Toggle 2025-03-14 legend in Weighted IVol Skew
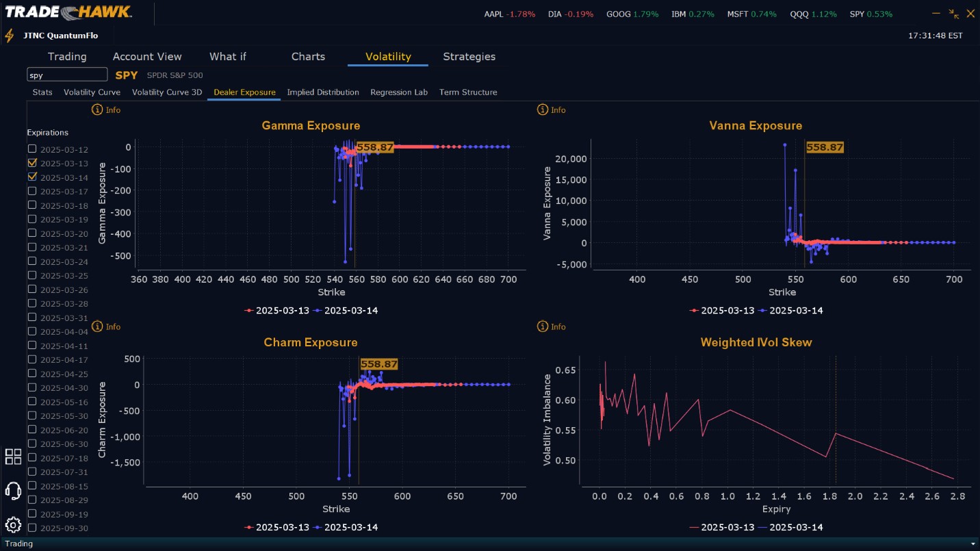This screenshot has height=551, width=980. coord(791,527)
